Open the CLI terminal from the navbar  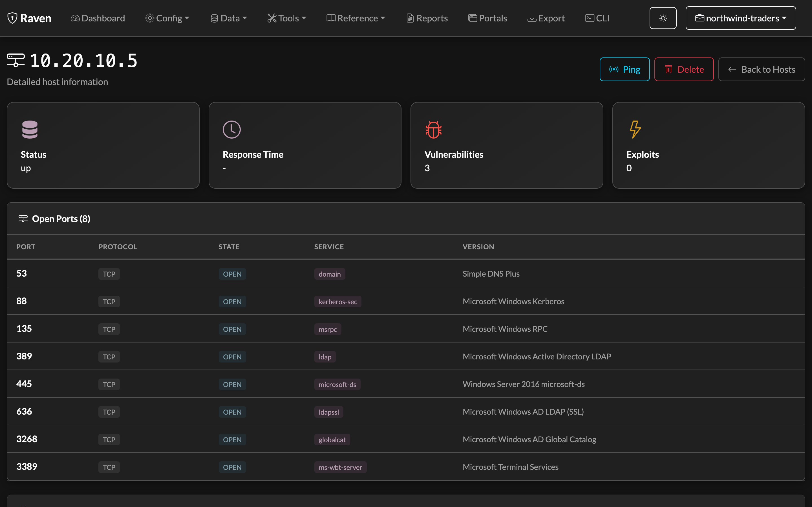coord(597,18)
